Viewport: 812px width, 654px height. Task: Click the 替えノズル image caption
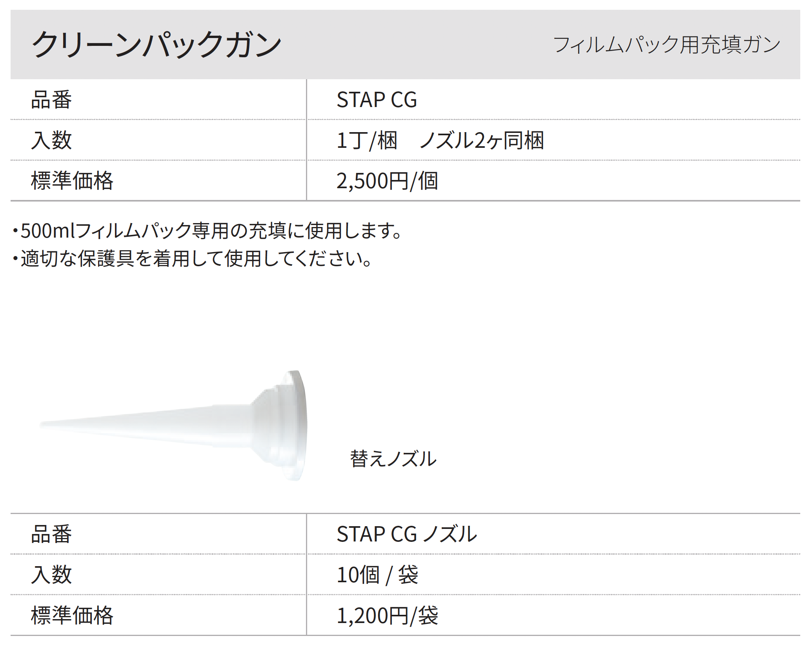pyautogui.click(x=393, y=459)
